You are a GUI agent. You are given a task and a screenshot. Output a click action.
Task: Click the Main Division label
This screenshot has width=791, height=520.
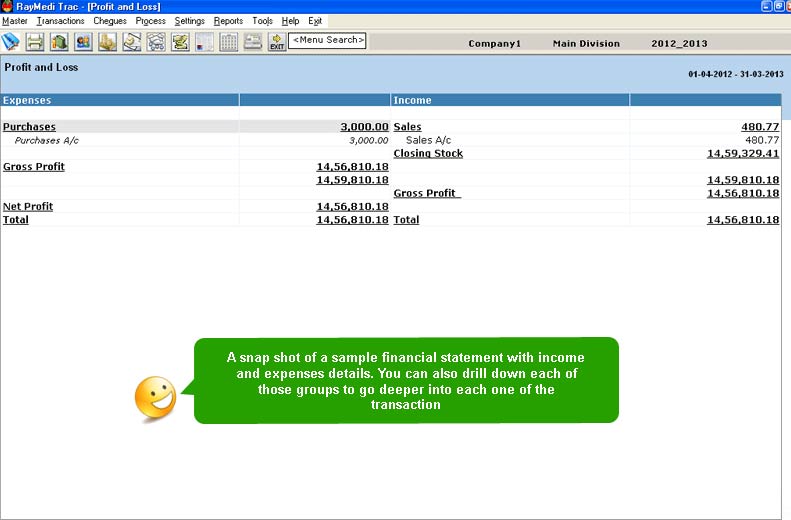pos(586,43)
